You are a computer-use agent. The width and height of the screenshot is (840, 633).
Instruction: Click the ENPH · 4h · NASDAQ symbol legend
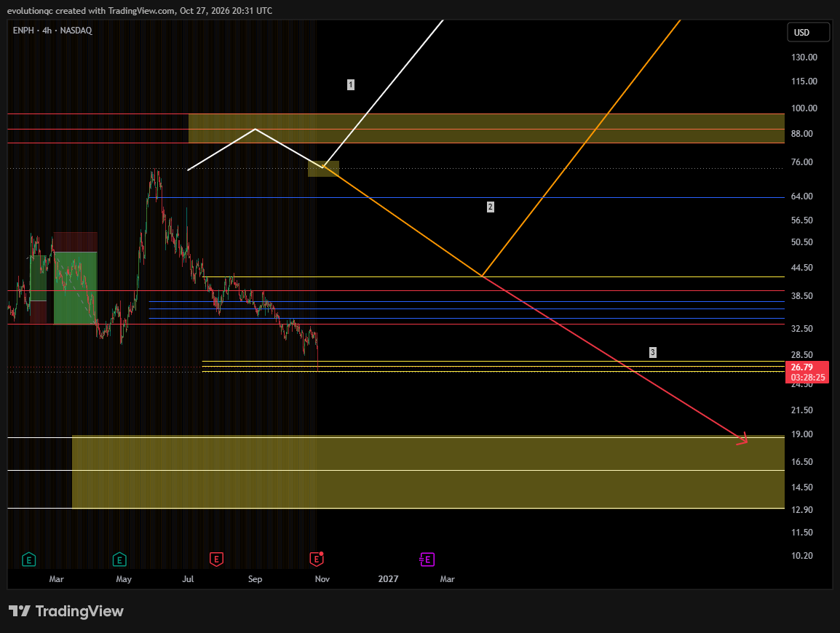pyautogui.click(x=52, y=31)
